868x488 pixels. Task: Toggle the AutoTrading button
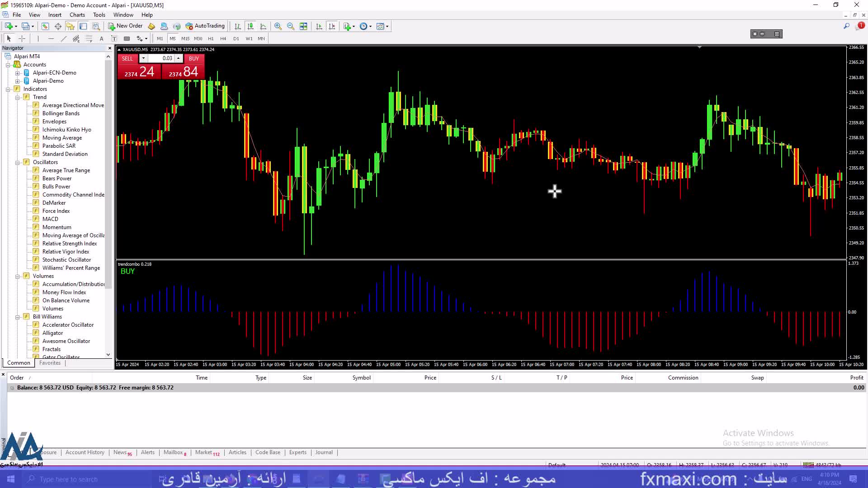pyautogui.click(x=205, y=26)
